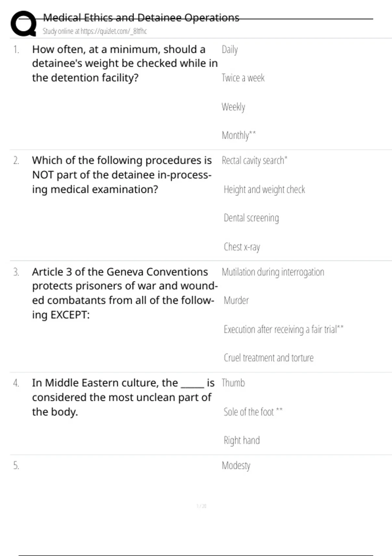Choose the "Murder" answer option
Screen dimensions: 392x556
click(x=236, y=301)
